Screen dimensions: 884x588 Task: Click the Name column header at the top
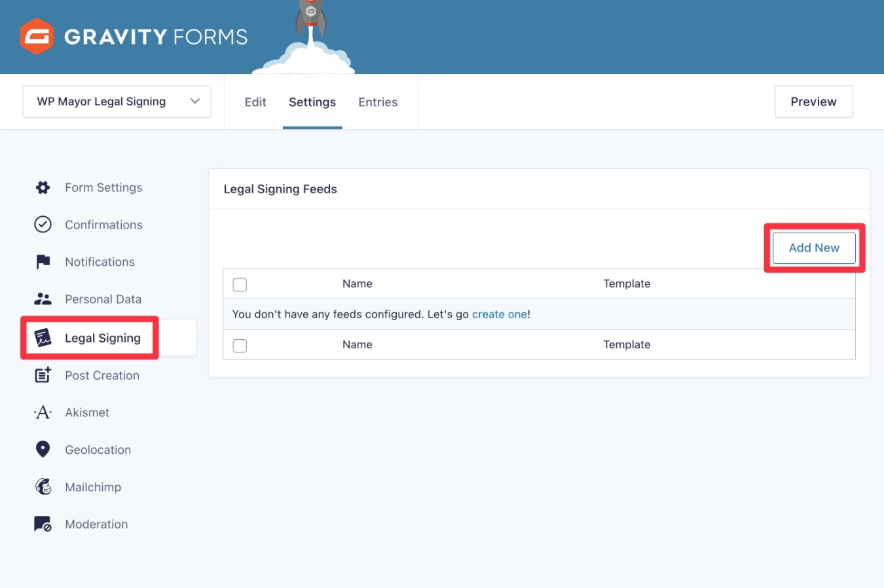(x=357, y=284)
